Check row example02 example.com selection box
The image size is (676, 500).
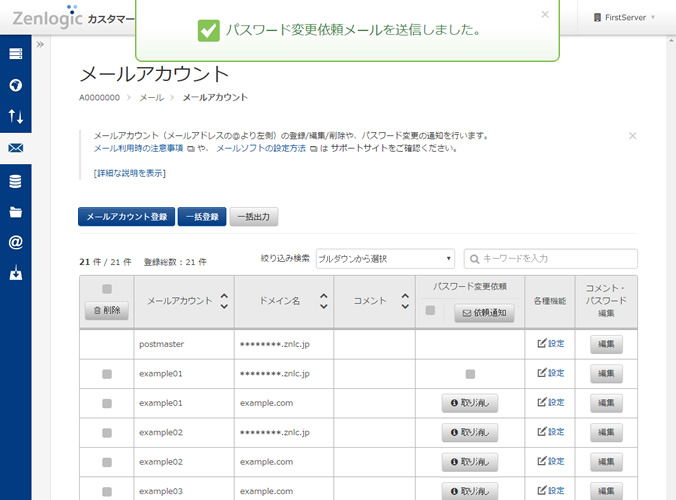point(106,462)
